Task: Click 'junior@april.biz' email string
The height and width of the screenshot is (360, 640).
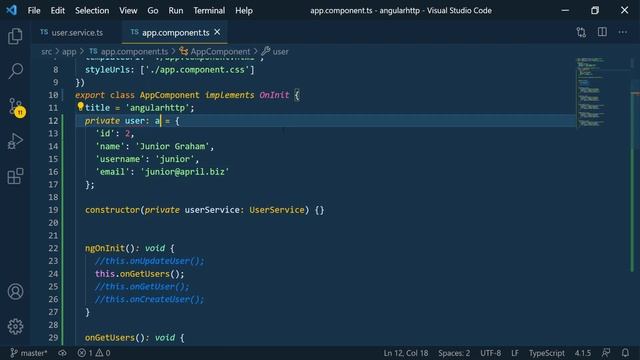Action: coord(184,172)
